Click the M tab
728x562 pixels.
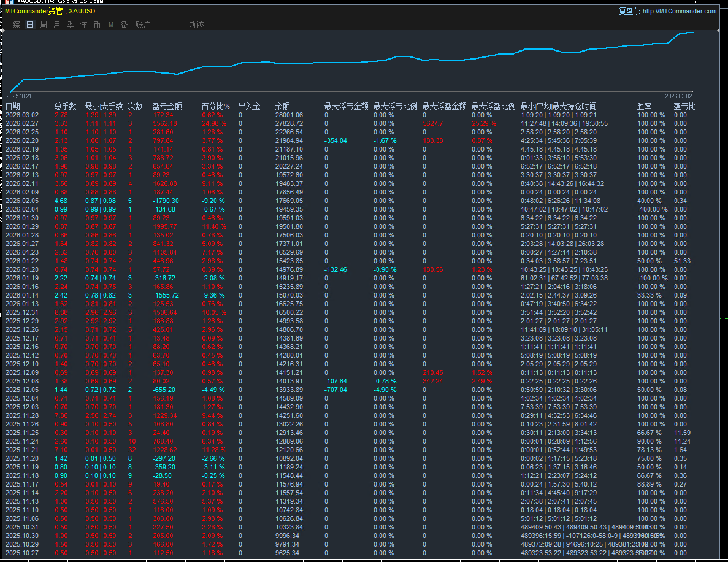[x=111, y=25]
